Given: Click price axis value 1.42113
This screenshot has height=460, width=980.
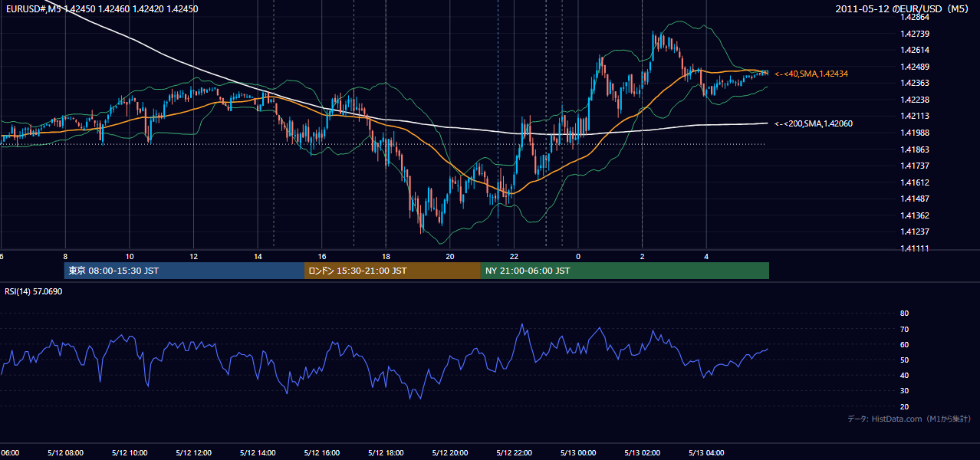Looking at the screenshot, I should tap(916, 117).
